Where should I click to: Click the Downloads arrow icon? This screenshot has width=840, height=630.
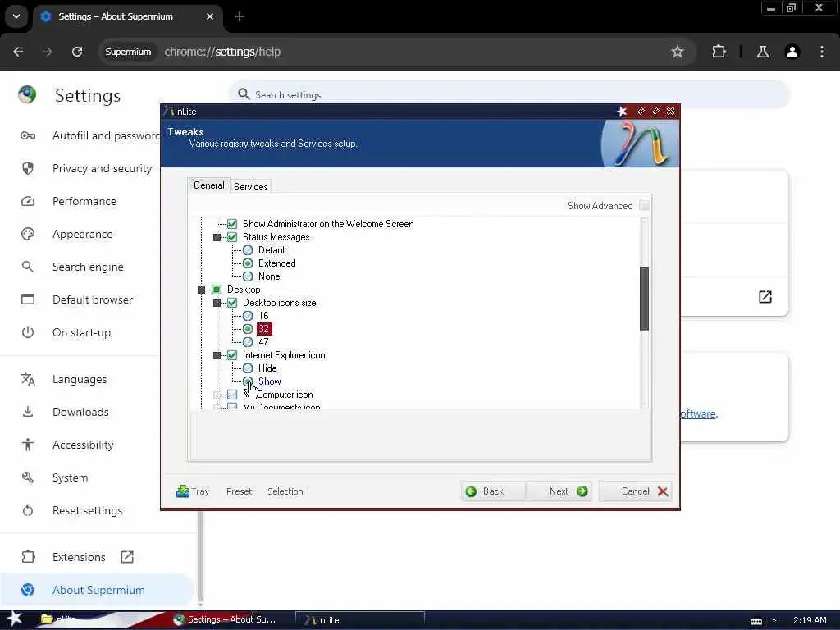(x=28, y=412)
